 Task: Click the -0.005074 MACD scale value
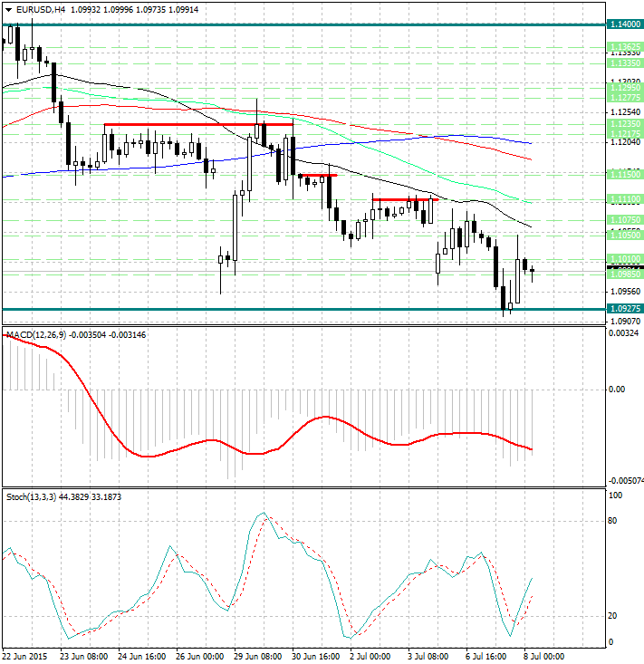626,481
